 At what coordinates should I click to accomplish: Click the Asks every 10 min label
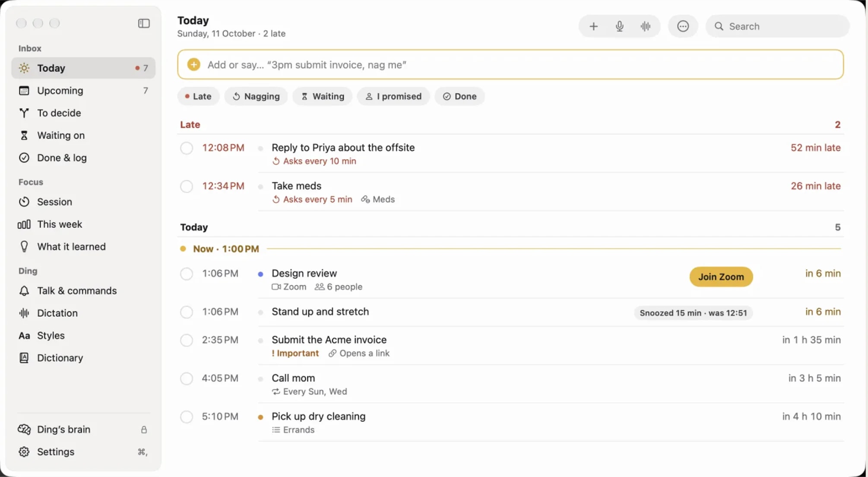(x=314, y=161)
